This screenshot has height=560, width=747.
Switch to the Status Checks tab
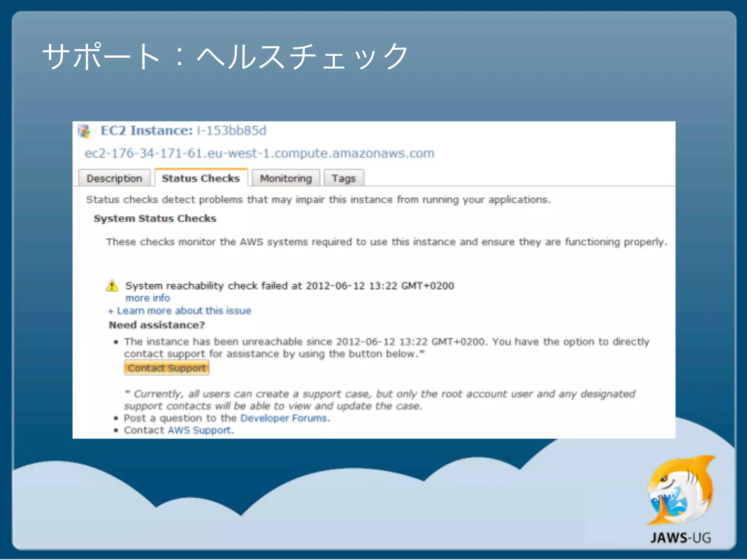(201, 178)
